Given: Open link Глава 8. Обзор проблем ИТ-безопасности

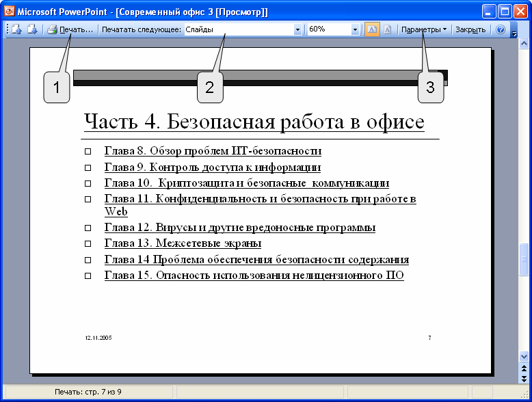Looking at the screenshot, I should click(x=213, y=151).
